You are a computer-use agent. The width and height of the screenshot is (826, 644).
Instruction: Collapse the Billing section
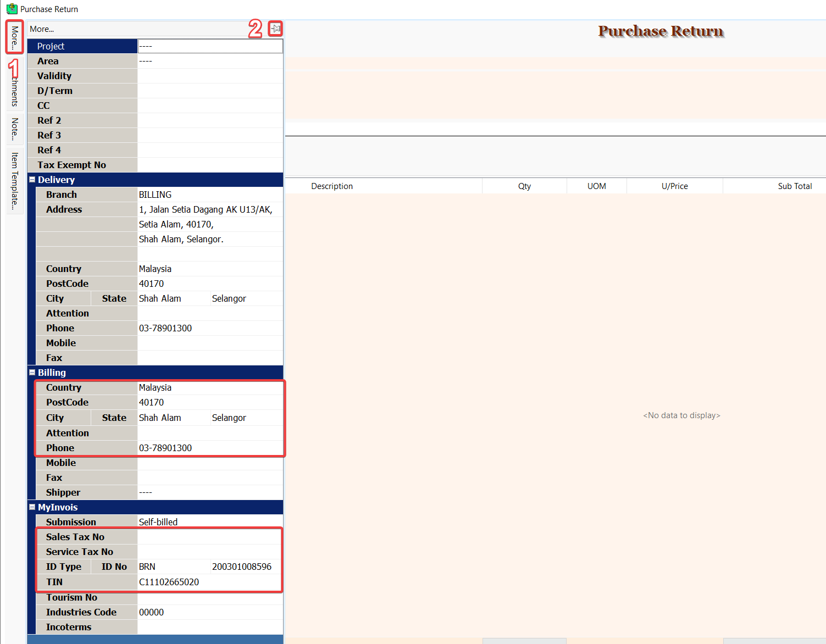32,373
